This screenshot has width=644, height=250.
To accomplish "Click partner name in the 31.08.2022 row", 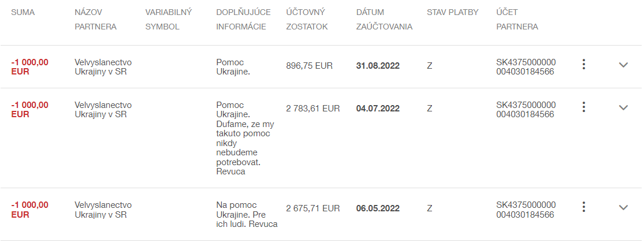I will [x=103, y=66].
